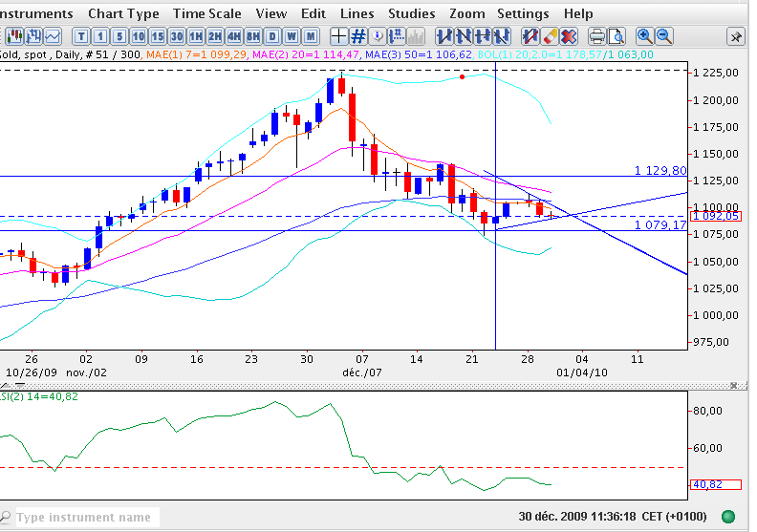The width and height of the screenshot is (757, 532).
Task: Choose the weekly W timeframe button
Action: click(x=292, y=36)
